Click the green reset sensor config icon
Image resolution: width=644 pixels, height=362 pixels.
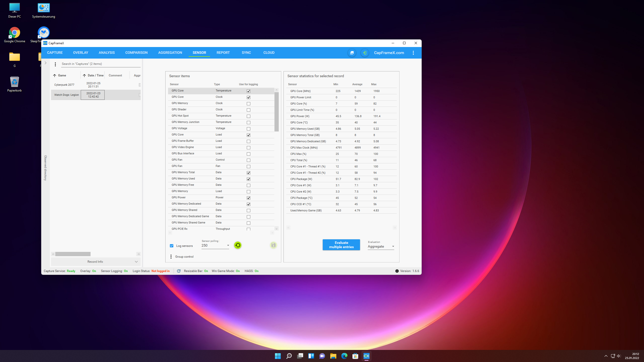[237, 245]
